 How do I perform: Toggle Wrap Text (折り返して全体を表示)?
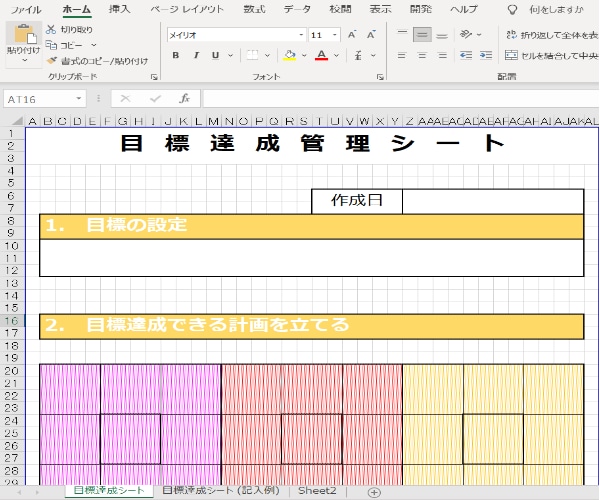coord(552,35)
